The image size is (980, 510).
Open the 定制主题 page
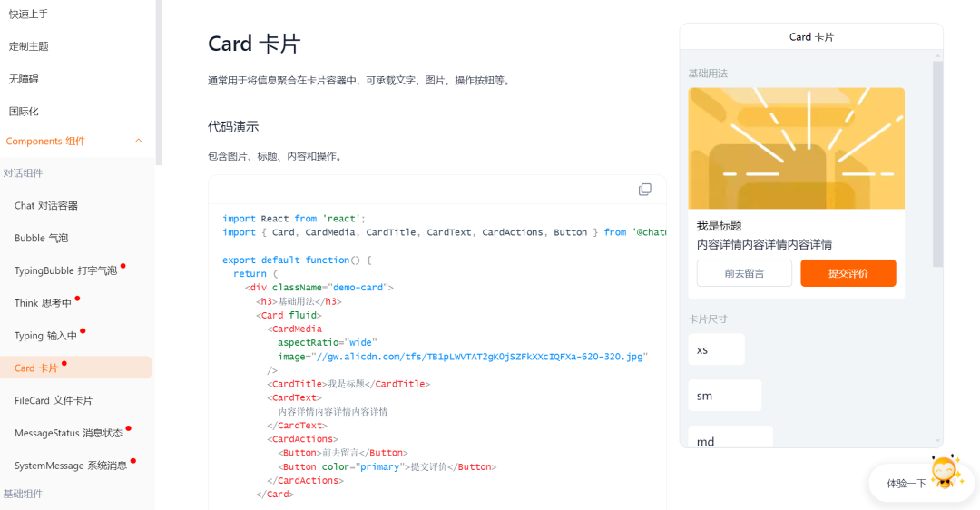(x=29, y=46)
